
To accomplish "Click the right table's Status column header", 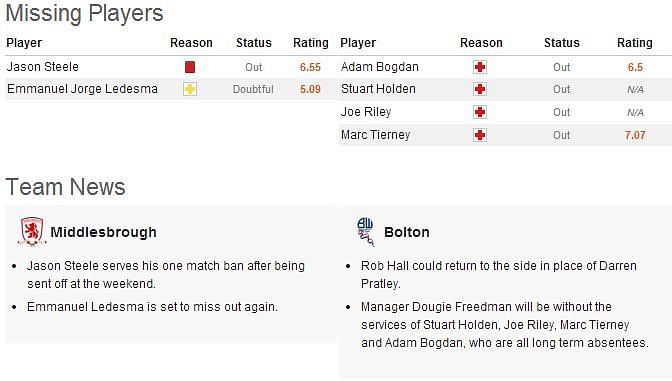I will pos(562,43).
